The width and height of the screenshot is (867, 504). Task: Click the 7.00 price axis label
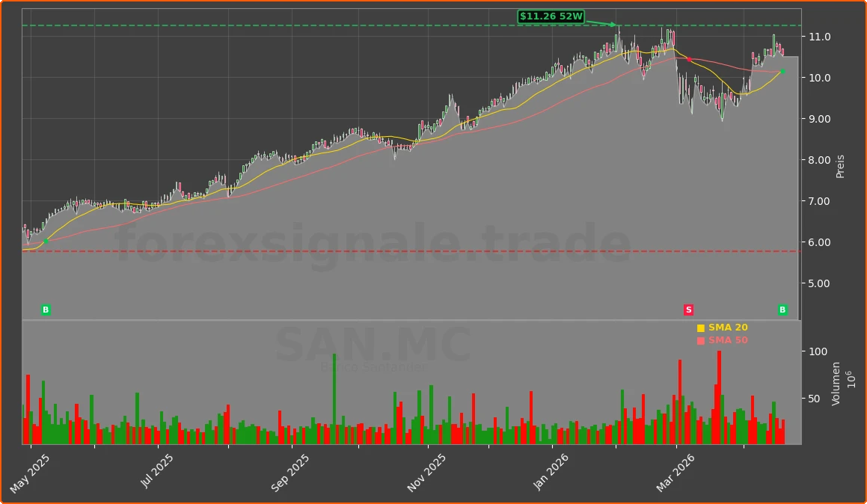(819, 201)
